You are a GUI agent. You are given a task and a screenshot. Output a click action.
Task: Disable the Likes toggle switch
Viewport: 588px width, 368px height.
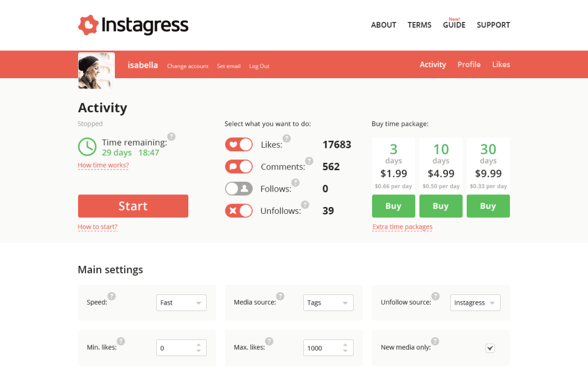click(239, 144)
